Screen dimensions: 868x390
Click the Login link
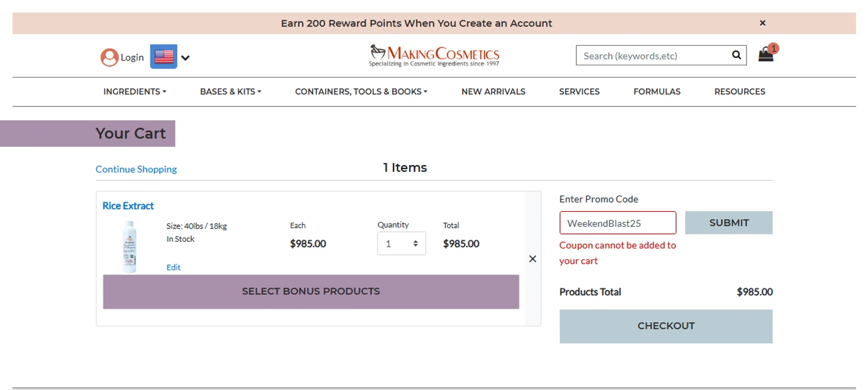pyautogui.click(x=132, y=57)
